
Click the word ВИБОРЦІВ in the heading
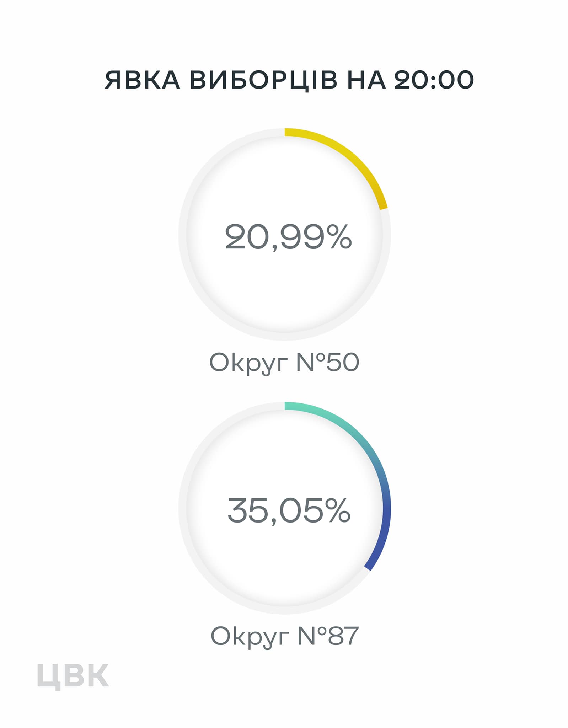coord(263,80)
